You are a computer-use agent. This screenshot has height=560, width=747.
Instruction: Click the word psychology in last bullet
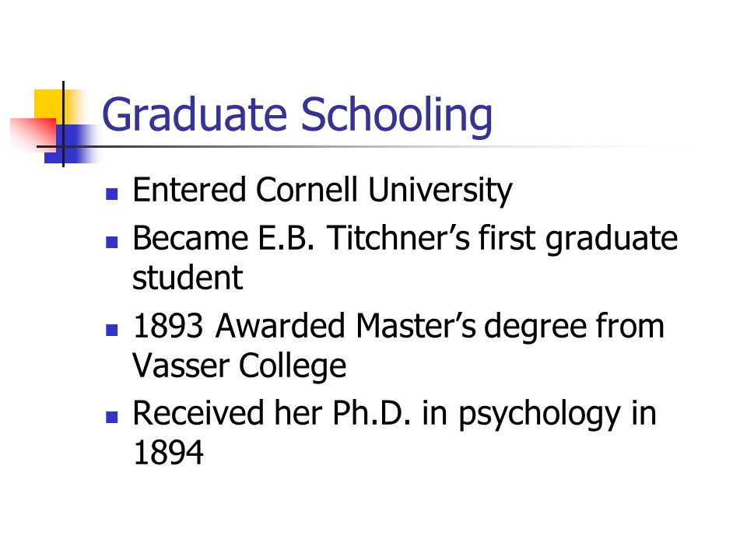click(540, 415)
